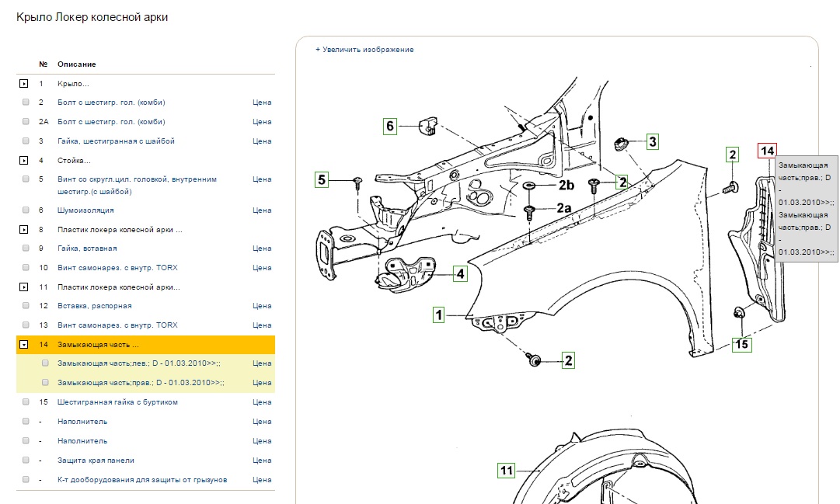The width and height of the screenshot is (840, 504).
Task: Tick checkbox for second Наполнитель row
Action: (x=26, y=441)
